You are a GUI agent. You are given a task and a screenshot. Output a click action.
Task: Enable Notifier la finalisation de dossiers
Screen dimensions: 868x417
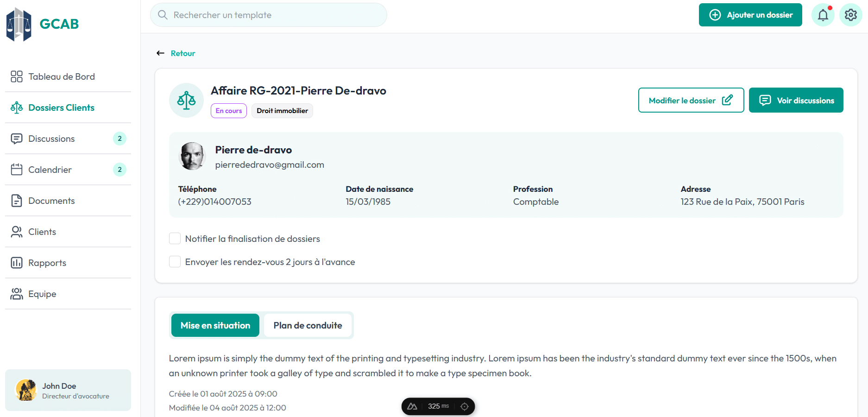[x=175, y=238]
